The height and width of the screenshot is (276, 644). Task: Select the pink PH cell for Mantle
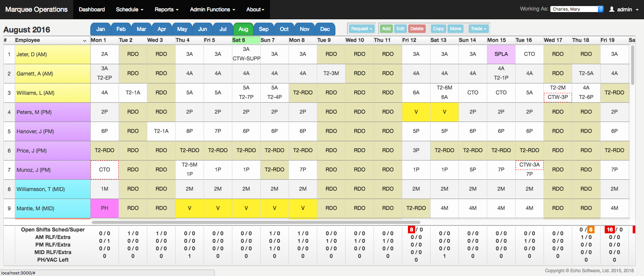105,208
